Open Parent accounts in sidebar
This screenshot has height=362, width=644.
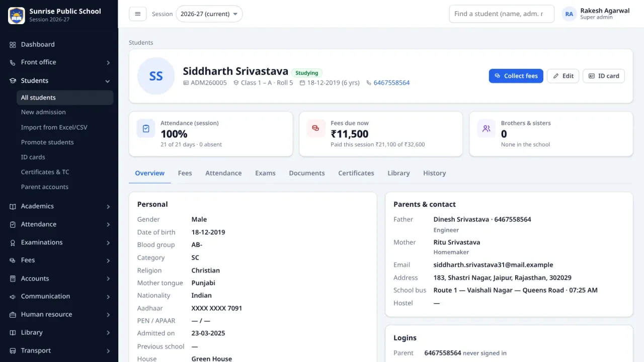coord(65,187)
